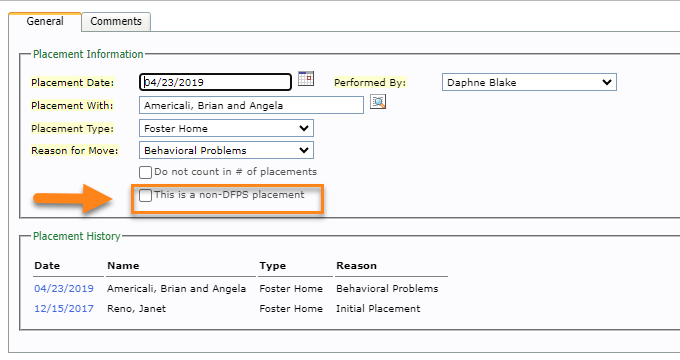Click Foster Home type in Reno, Janet row
Viewport: 680px width, 360px height.
(291, 308)
